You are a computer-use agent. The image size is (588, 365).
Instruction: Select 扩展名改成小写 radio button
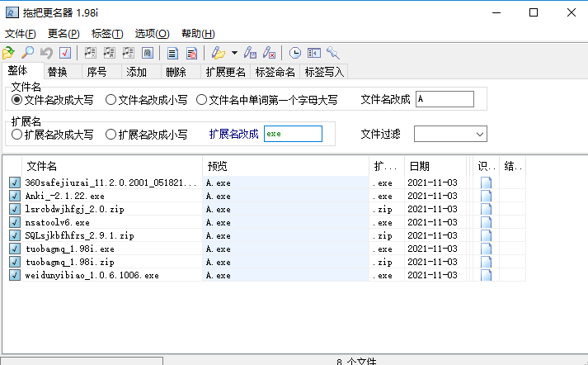pyautogui.click(x=111, y=135)
